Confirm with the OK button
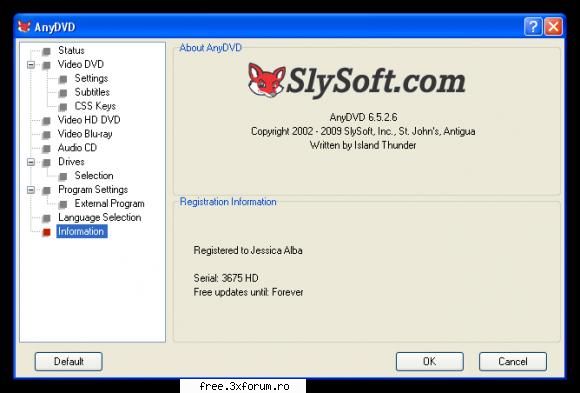 tap(429, 362)
